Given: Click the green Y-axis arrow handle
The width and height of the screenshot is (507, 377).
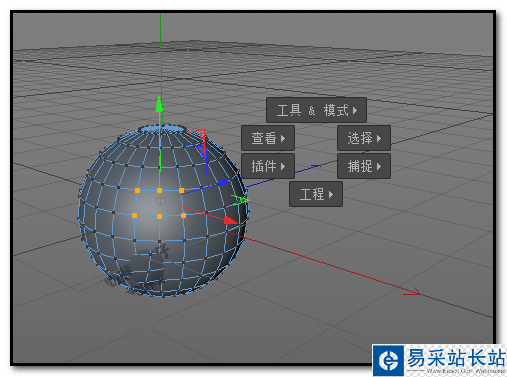Looking at the screenshot, I should tap(159, 104).
